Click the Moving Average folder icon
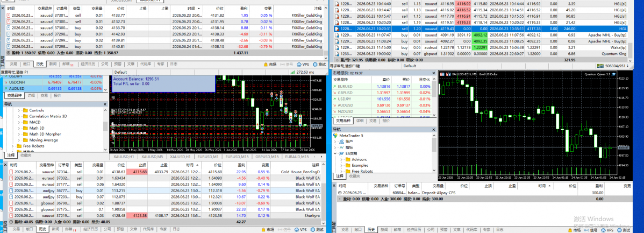The height and width of the screenshot is (233, 644). point(25,140)
